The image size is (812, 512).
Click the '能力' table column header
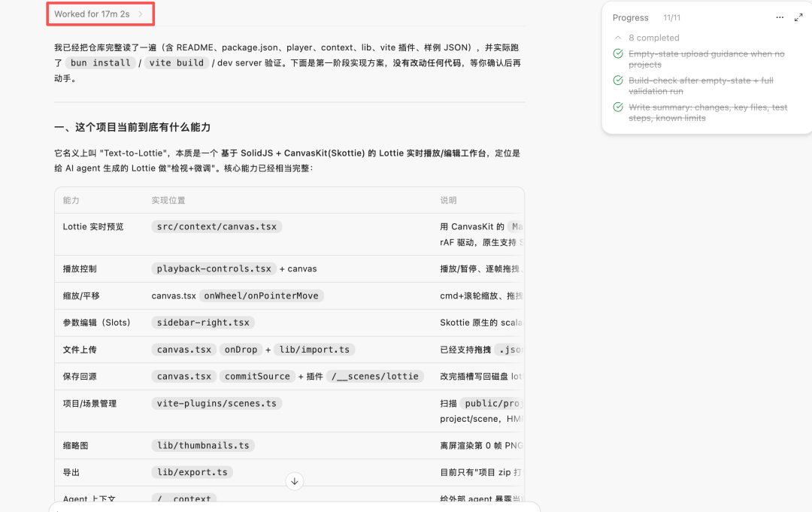tap(71, 200)
